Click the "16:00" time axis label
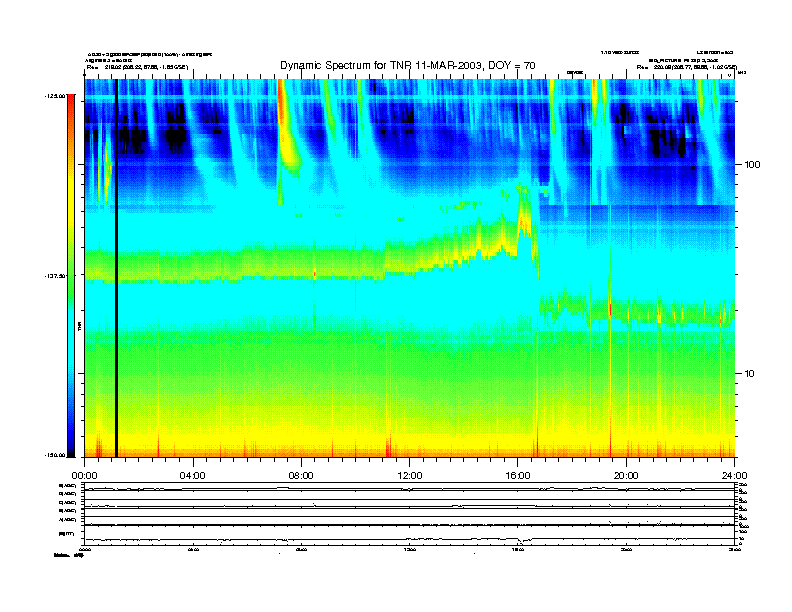 pyautogui.click(x=518, y=476)
